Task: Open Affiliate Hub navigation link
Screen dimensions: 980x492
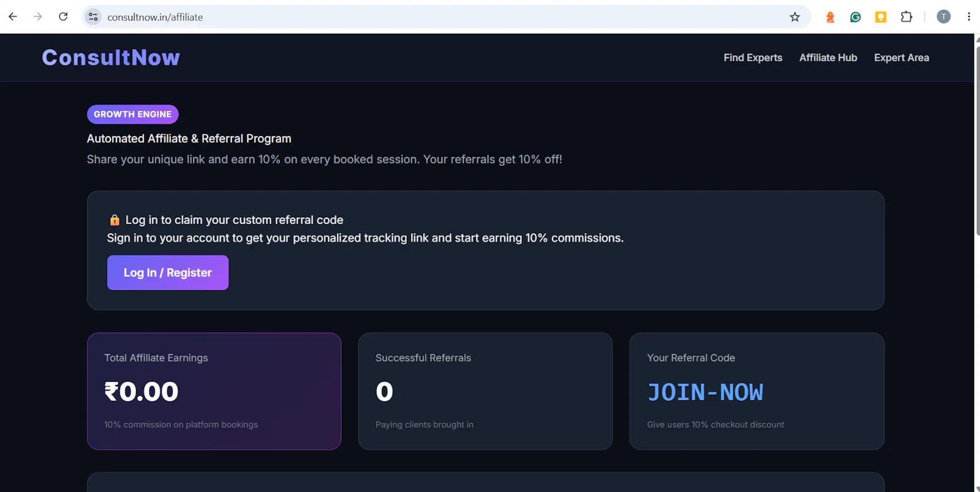Action: (828, 58)
